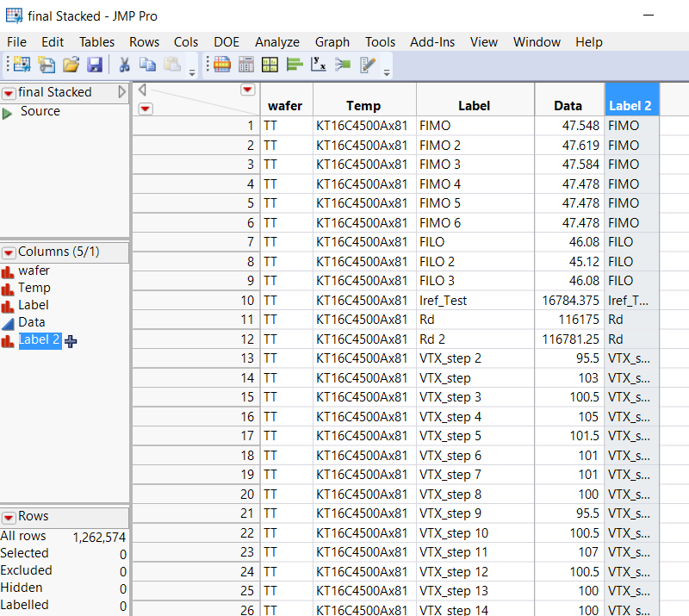689x616 pixels.
Task: Open the Rows panel red triangle menu
Action: click(9, 517)
